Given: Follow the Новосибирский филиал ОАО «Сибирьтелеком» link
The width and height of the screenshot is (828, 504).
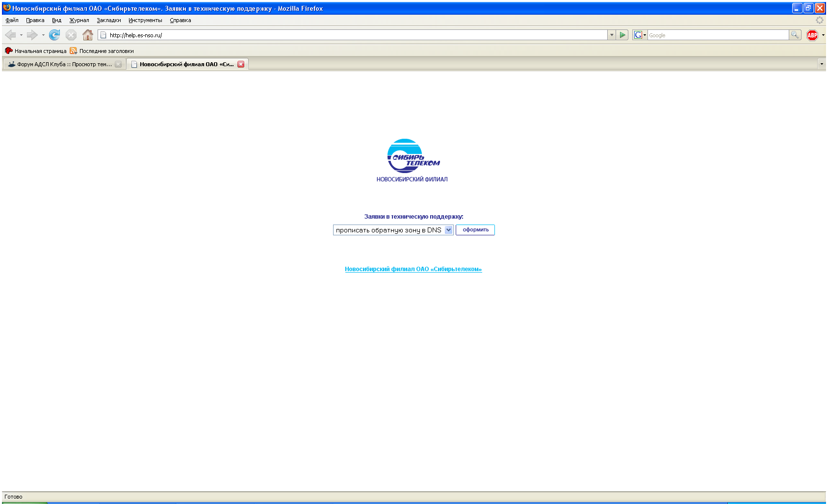Looking at the screenshot, I should (413, 269).
